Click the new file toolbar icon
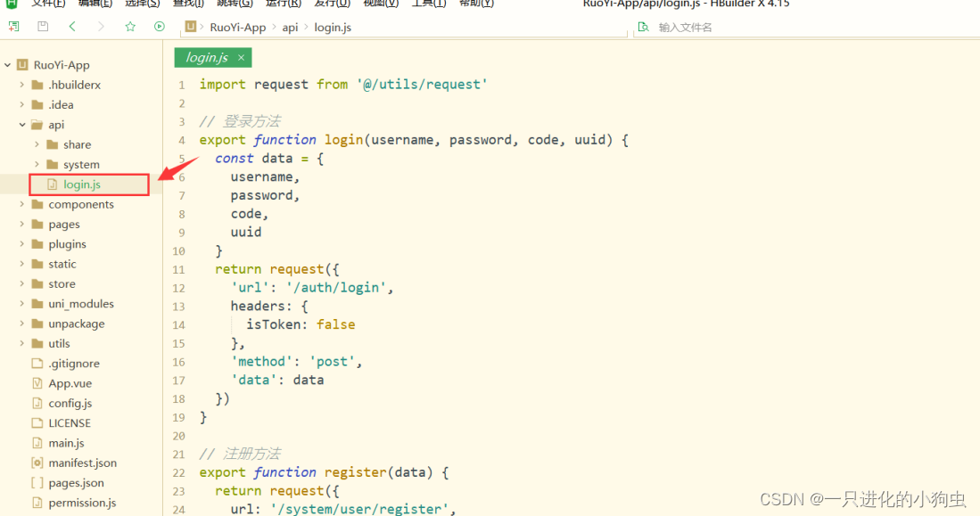The height and width of the screenshot is (516, 980). pos(13,27)
